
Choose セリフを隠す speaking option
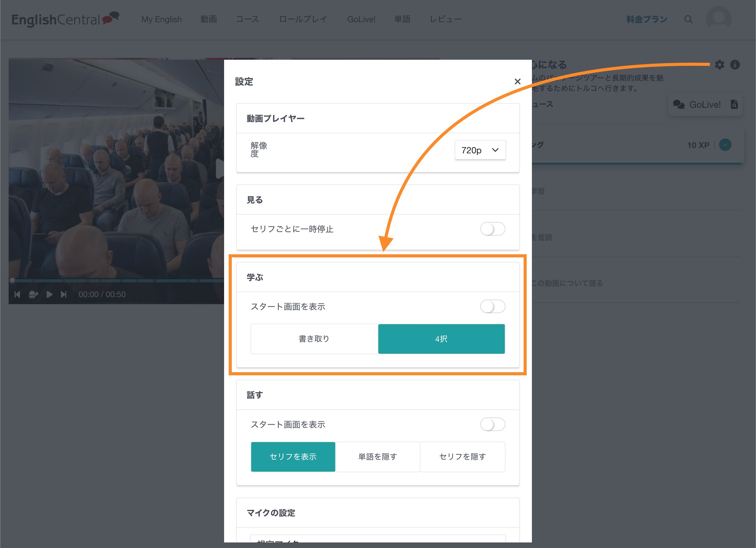[x=462, y=457]
